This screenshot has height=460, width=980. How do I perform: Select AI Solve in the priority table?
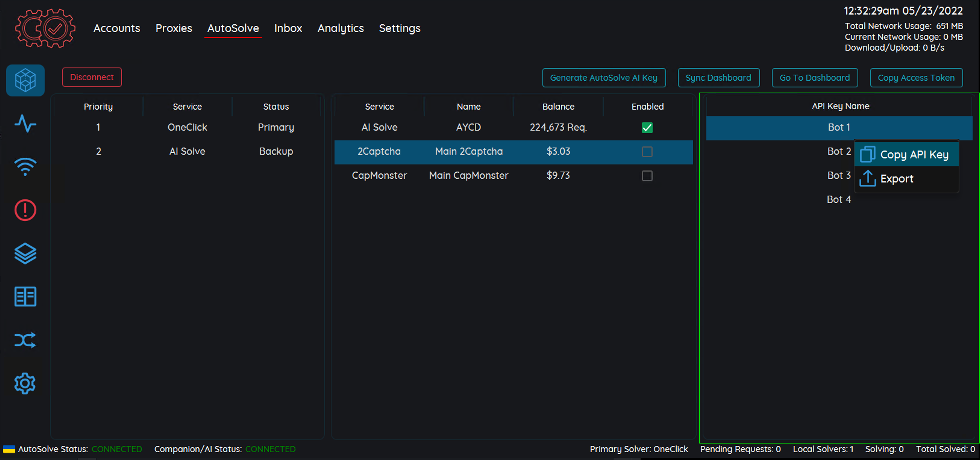coord(187,151)
